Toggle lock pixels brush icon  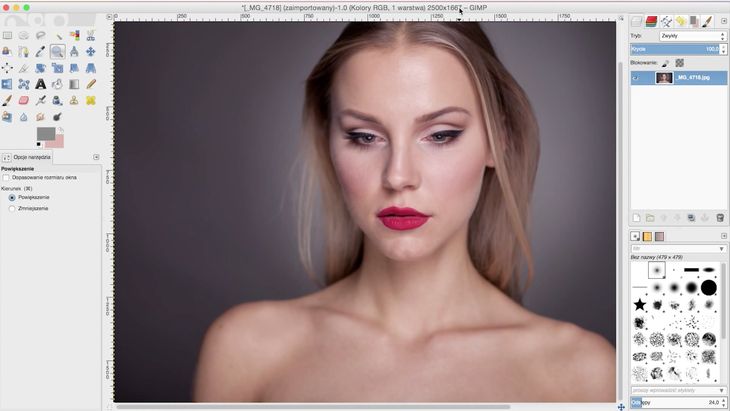(x=665, y=63)
